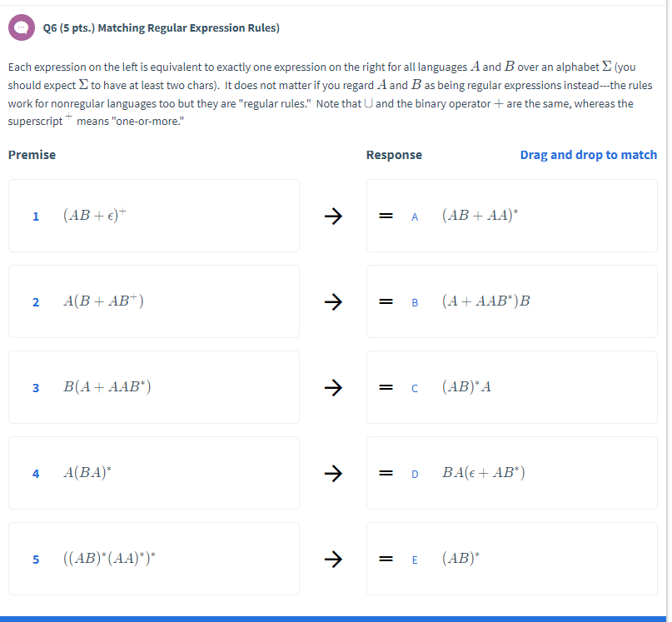Select premise 3 card B(A + AAB*)
Viewport: 672px width, 622px height.
coord(154,387)
